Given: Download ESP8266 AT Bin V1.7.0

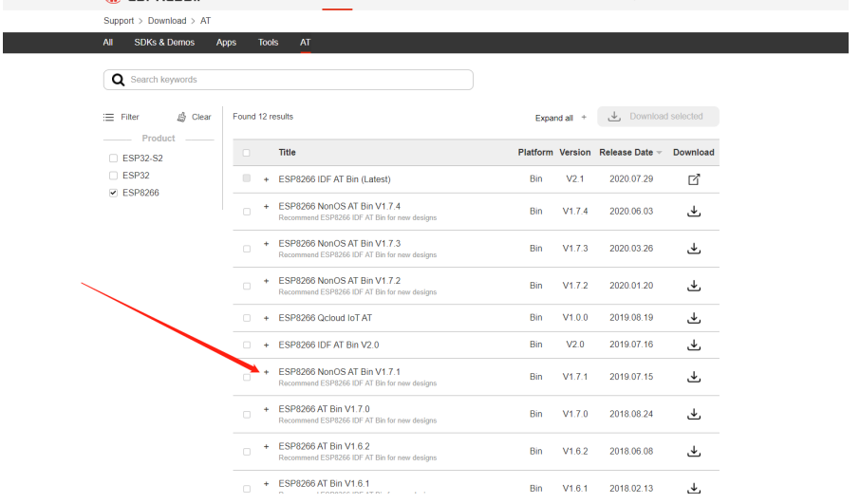Looking at the screenshot, I should (x=694, y=414).
